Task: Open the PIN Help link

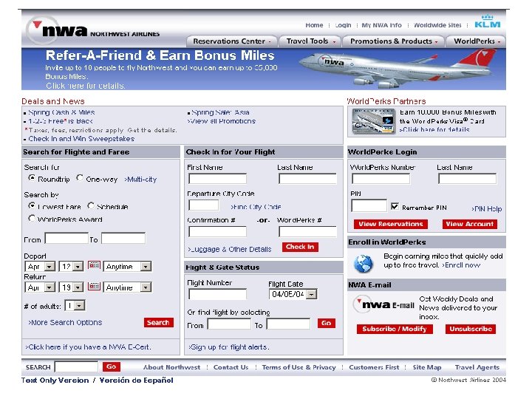Action: tap(486, 208)
